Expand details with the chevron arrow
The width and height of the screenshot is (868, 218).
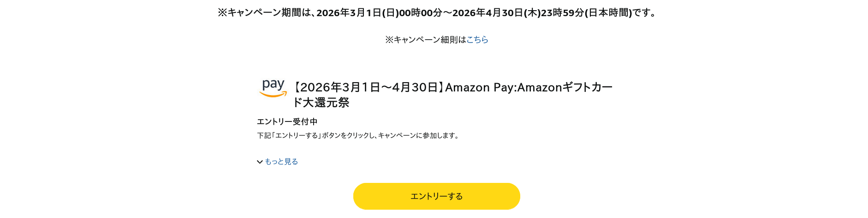point(260,162)
